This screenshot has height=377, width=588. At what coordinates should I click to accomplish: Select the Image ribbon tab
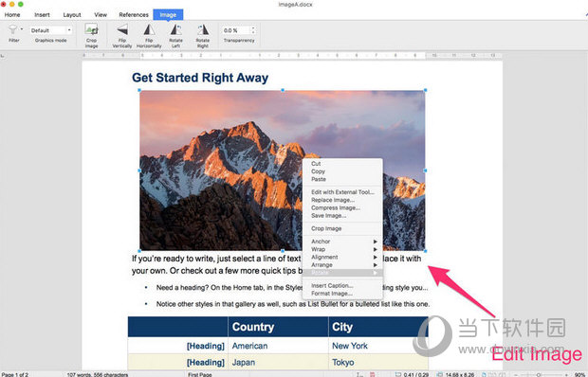[168, 14]
